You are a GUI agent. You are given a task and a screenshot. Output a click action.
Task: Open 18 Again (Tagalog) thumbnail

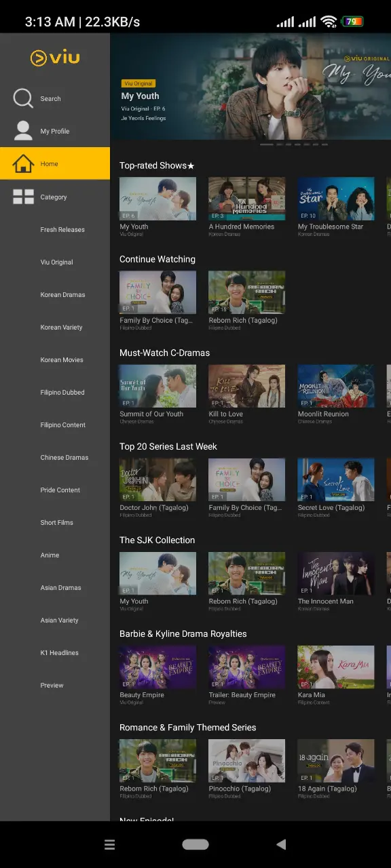[336, 760]
